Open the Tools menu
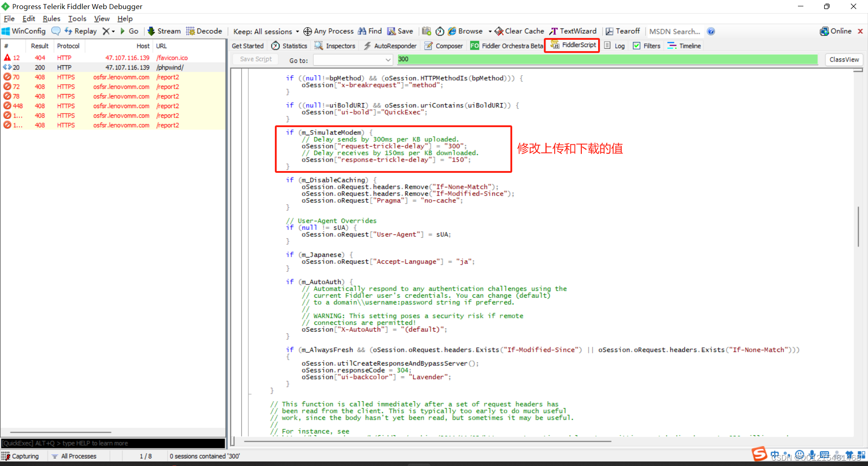 (77, 19)
